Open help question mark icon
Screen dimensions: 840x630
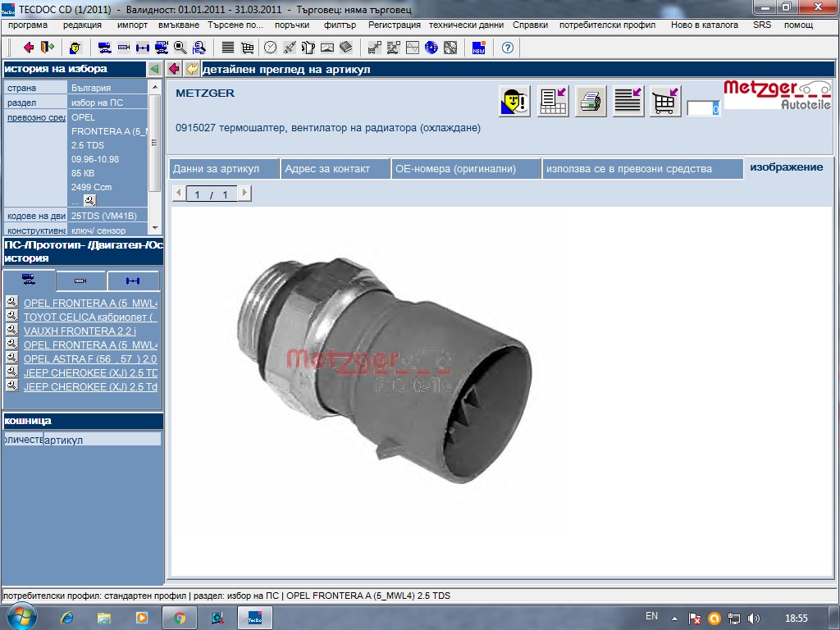[x=507, y=48]
